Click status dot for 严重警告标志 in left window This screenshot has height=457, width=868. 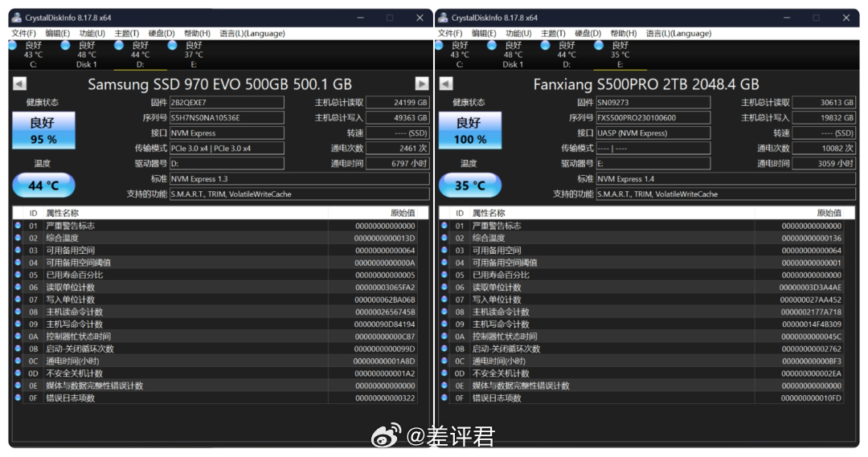click(18, 226)
